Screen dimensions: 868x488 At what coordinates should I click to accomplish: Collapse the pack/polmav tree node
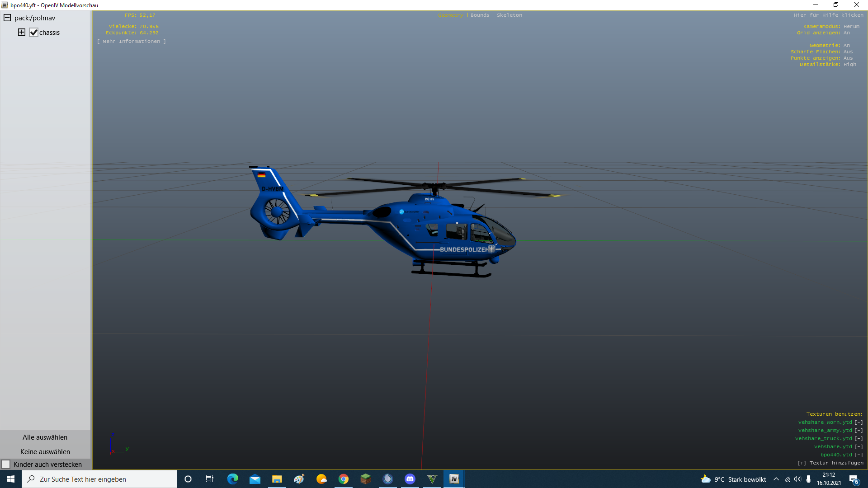click(7, 18)
